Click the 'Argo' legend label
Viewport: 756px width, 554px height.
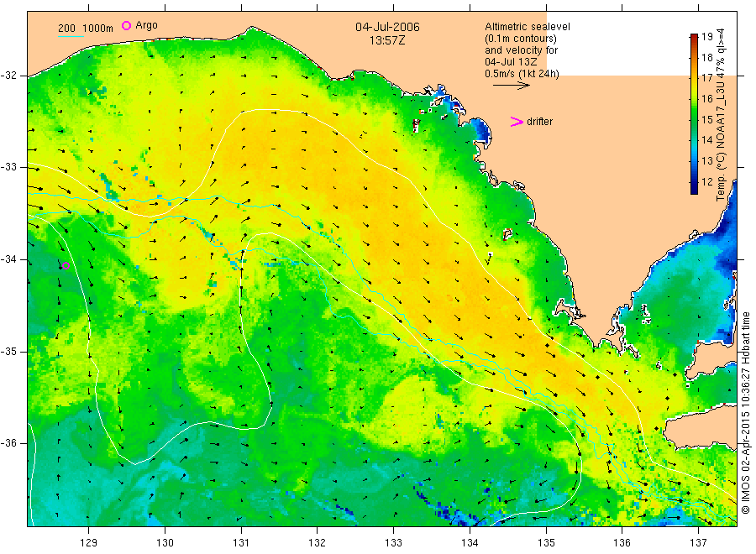[146, 25]
